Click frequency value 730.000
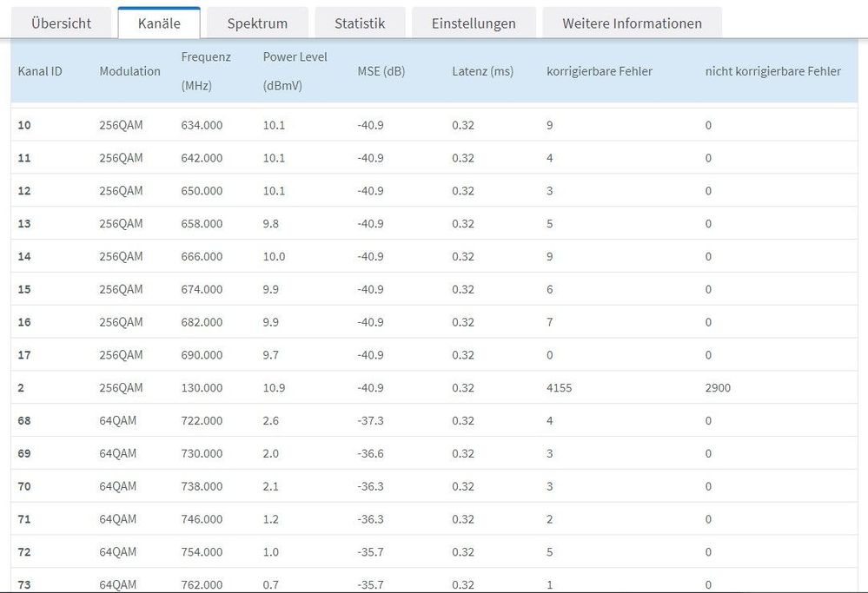 (202, 453)
